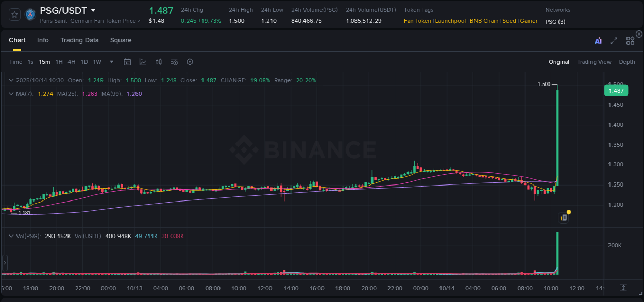Viewport: 644px width, 302px height.
Task: Open the hexagon chart settings icon
Action: coord(190,62)
